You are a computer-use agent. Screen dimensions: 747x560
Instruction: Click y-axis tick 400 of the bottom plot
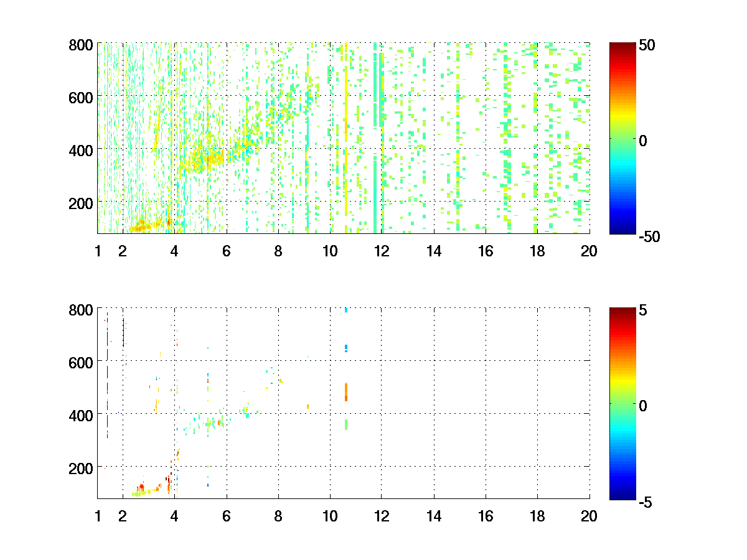(x=80, y=414)
